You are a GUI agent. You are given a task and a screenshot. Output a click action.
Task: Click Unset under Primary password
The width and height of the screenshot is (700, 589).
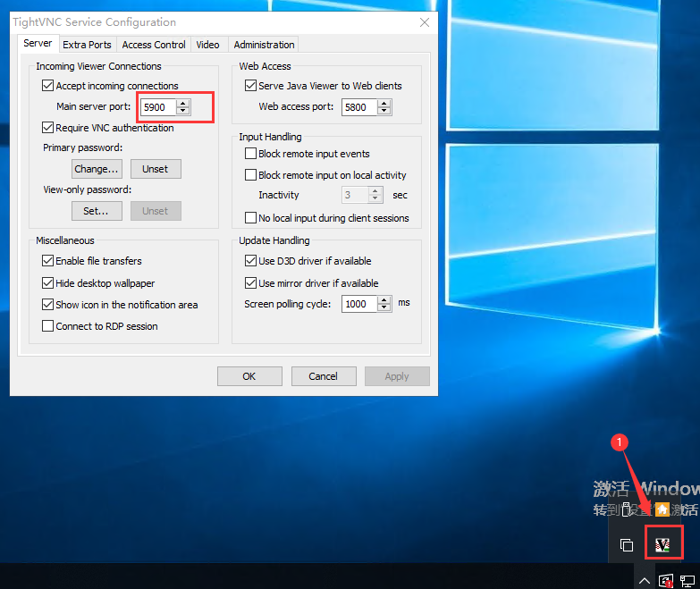156,169
